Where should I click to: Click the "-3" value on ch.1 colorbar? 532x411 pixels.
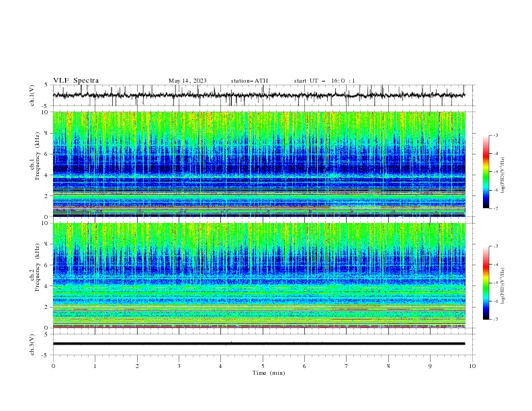pyautogui.click(x=496, y=135)
